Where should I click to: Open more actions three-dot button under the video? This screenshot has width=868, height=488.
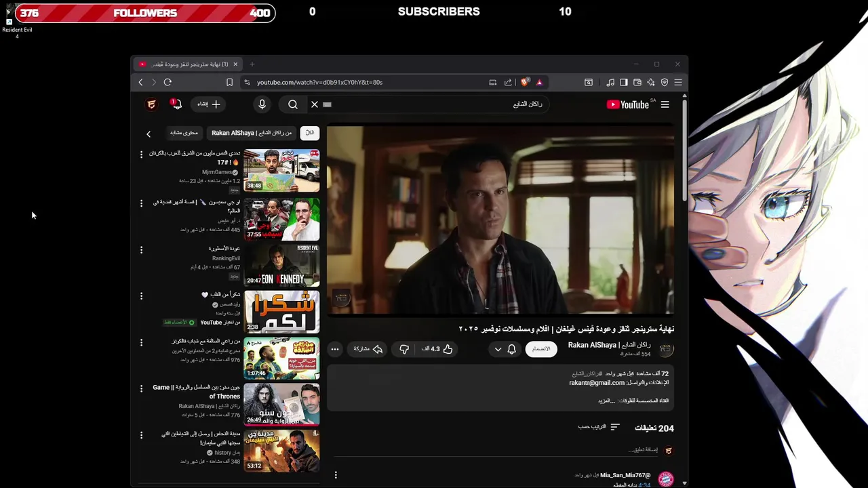tap(335, 349)
